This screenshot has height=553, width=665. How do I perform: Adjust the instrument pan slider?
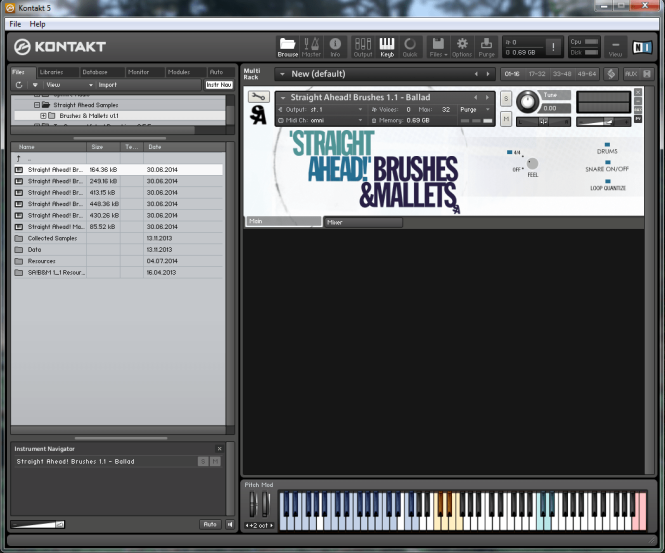click(543, 122)
